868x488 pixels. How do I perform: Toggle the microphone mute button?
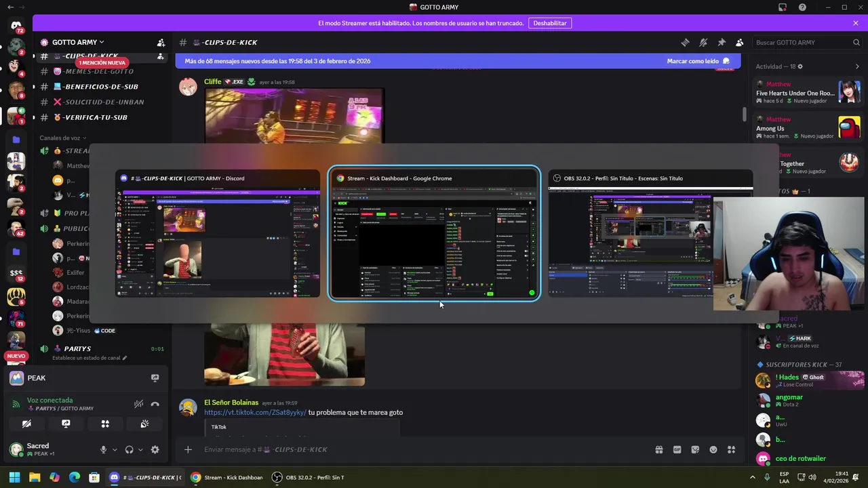coord(104,449)
